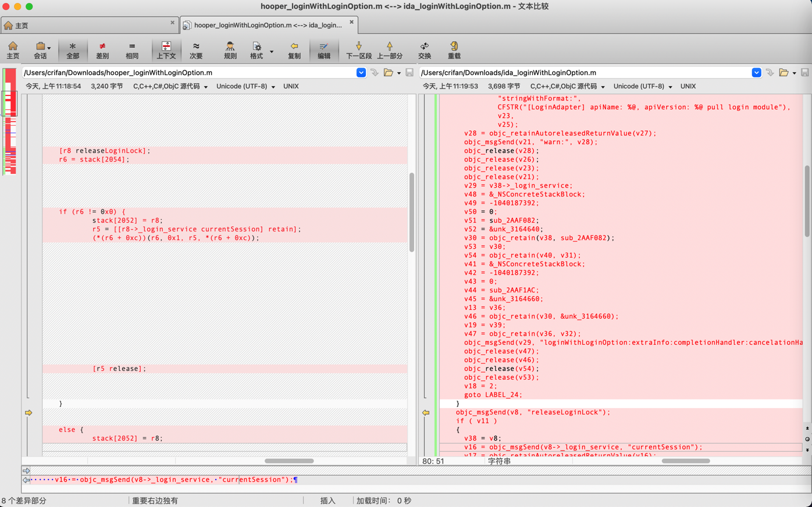Click the 格式 (Format) toolbar icon
Image resolution: width=812 pixels, height=507 pixels.
click(257, 50)
